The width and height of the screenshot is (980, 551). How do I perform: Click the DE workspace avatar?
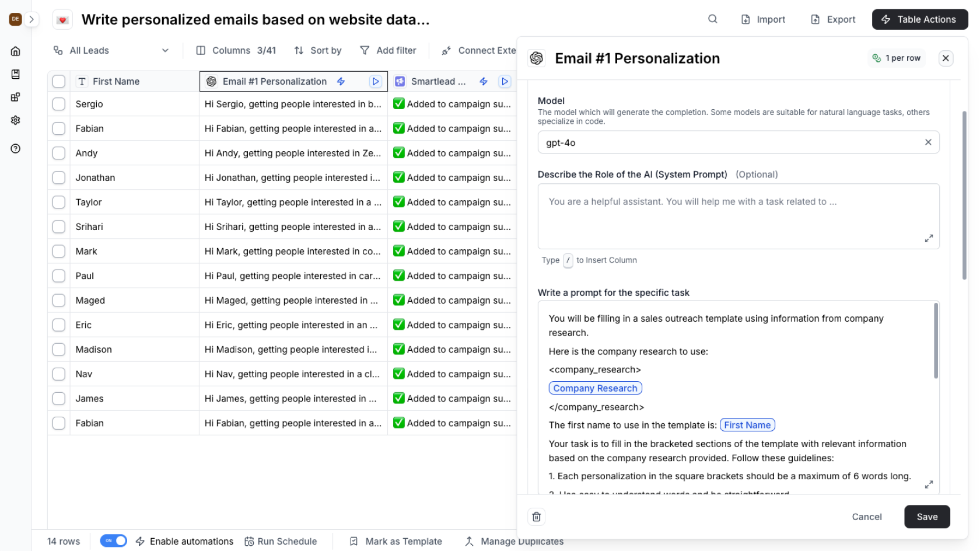point(16,19)
